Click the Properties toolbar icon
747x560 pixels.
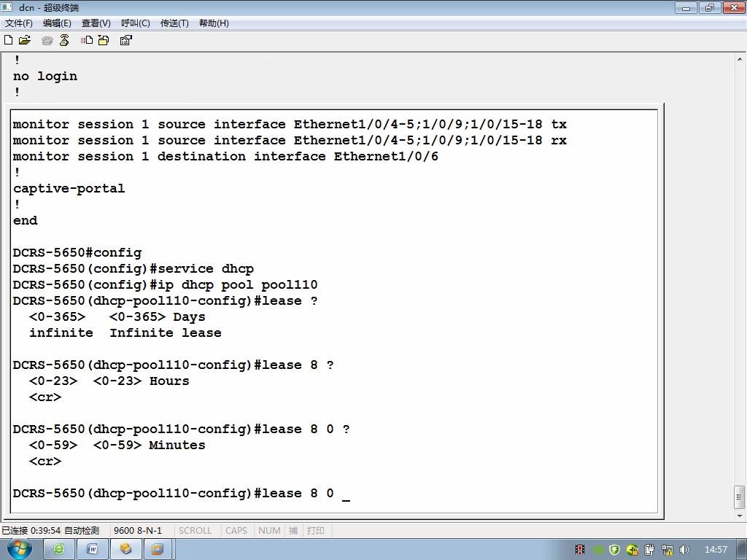pyautogui.click(x=125, y=40)
